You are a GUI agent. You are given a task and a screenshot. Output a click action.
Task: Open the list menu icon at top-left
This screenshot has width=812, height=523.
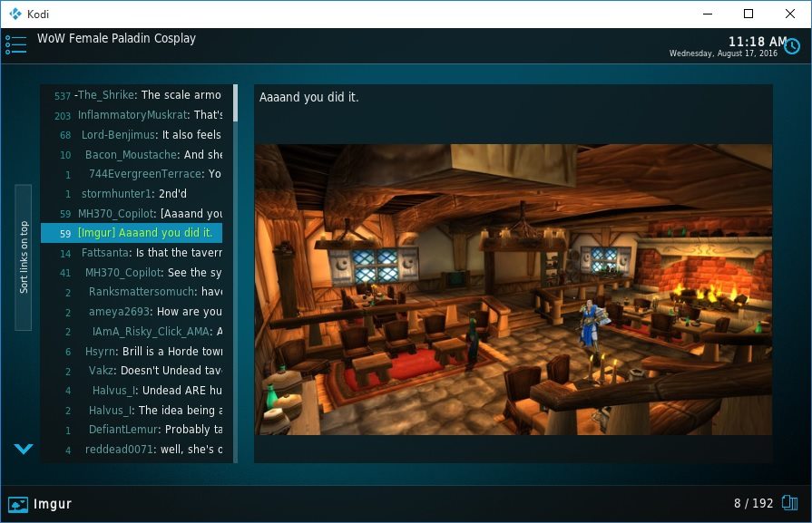pos(15,44)
